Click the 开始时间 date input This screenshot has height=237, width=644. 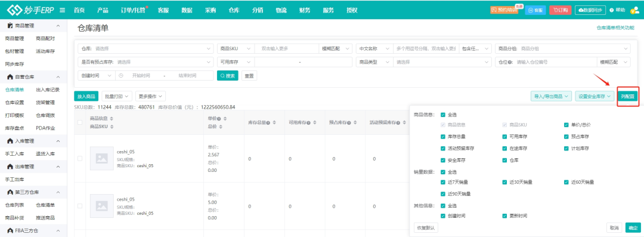pyautogui.click(x=141, y=76)
